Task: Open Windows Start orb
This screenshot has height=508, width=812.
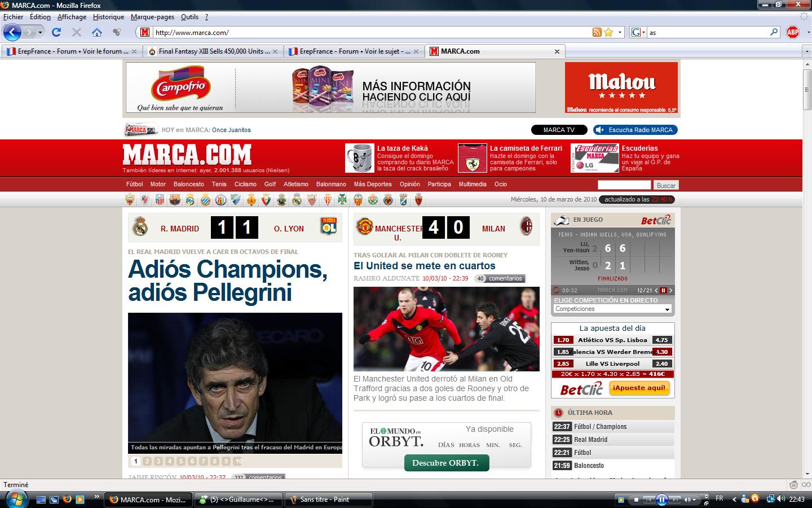Action: [15, 498]
